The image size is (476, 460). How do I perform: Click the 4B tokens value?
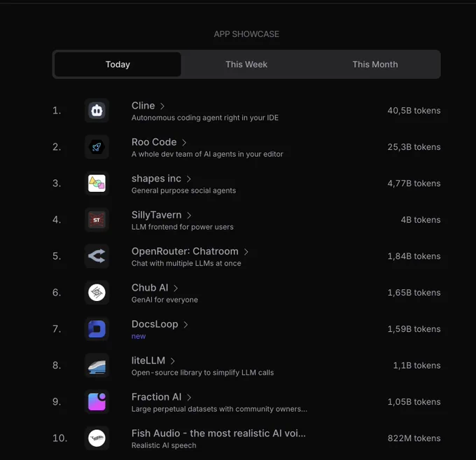point(421,220)
